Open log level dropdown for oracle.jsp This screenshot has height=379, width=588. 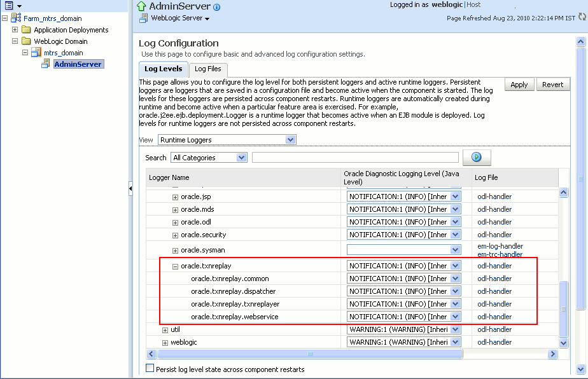[404, 196]
